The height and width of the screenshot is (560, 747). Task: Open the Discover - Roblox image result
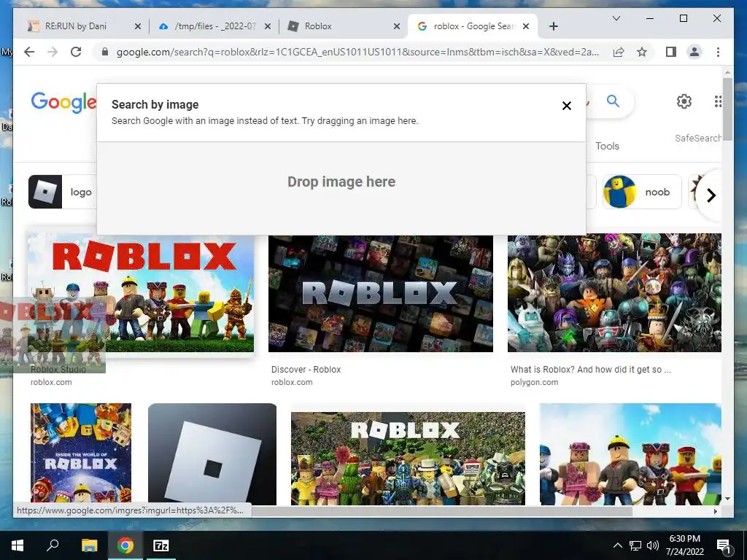[x=381, y=293]
